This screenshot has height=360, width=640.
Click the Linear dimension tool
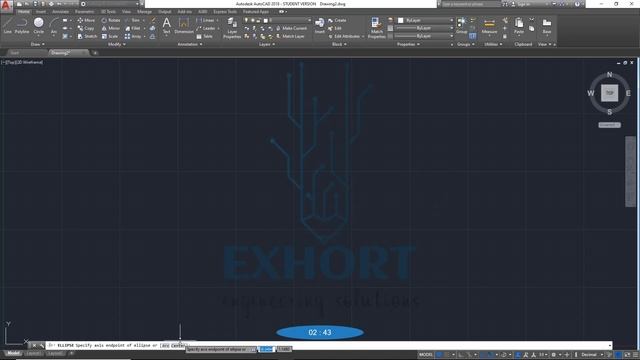[207, 20]
